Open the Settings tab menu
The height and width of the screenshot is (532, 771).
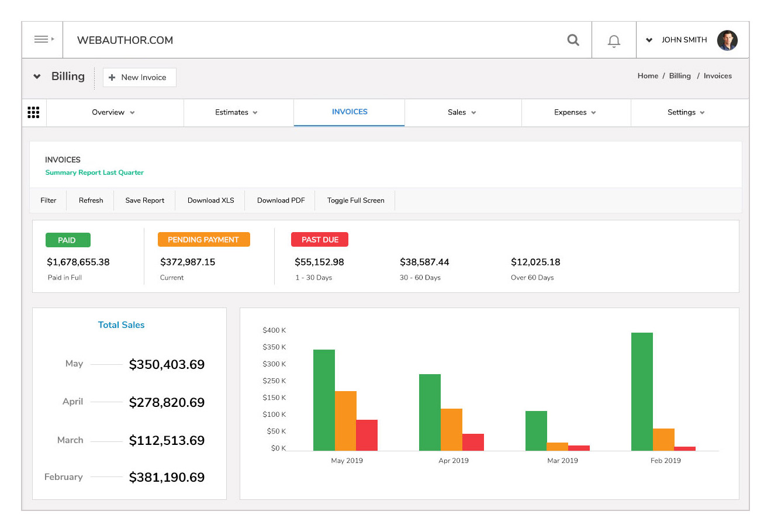686,112
